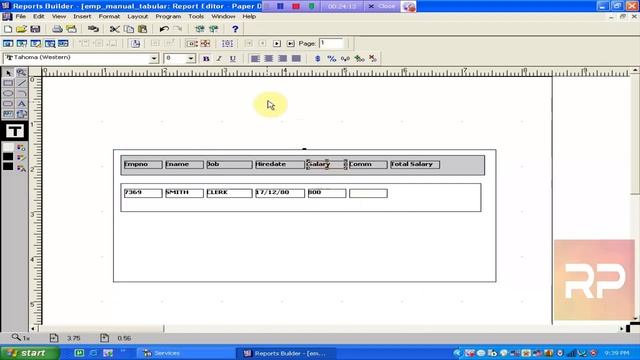
Task: Select the Ellipse drawing tool
Action: click(x=8, y=93)
